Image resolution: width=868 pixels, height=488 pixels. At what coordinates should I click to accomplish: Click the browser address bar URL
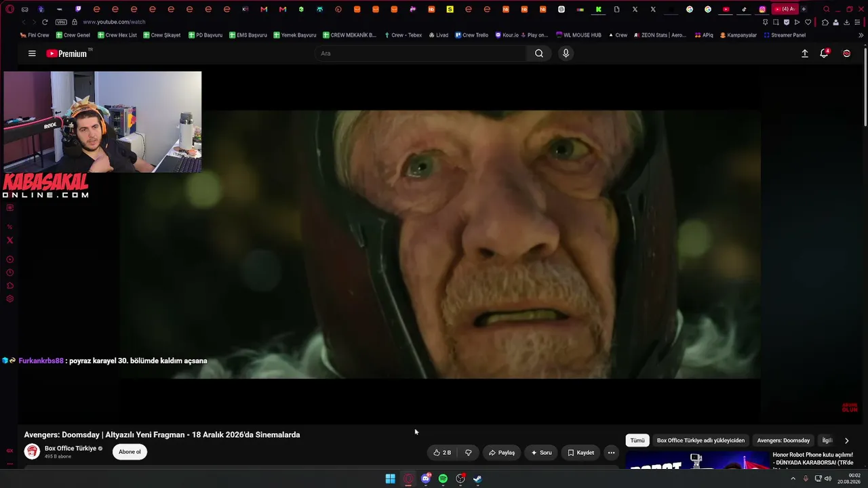tap(114, 22)
